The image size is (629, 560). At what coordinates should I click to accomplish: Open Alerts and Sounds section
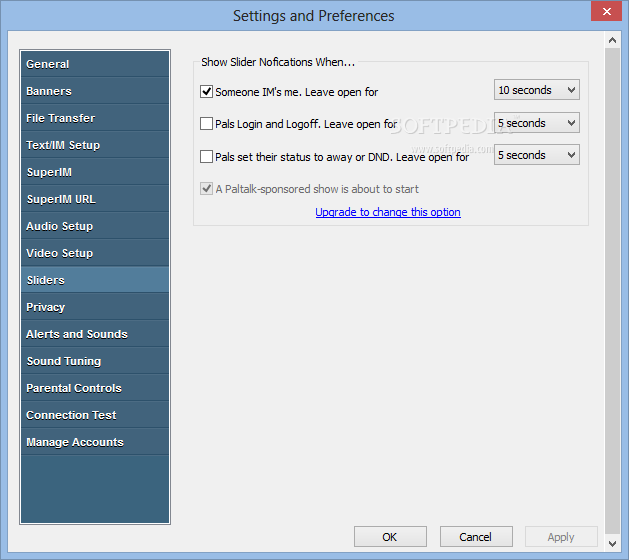(95, 334)
